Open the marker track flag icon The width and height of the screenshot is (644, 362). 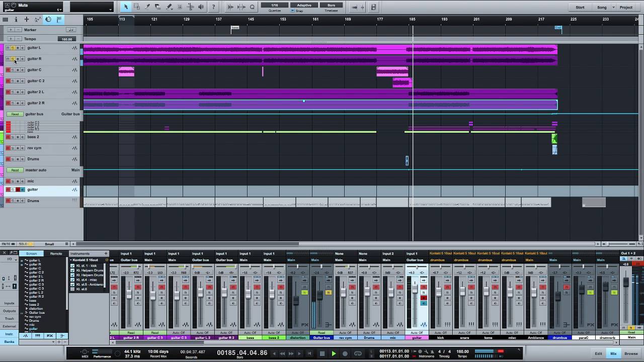[59, 20]
